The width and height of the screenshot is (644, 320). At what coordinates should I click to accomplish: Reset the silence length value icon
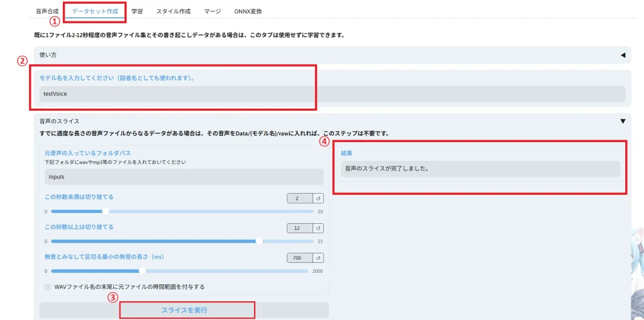[x=319, y=258]
